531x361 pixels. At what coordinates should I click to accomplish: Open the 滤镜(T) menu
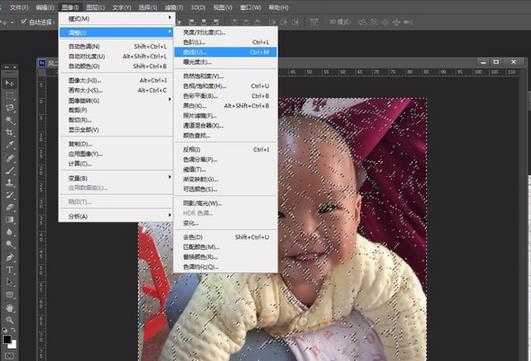tap(174, 7)
